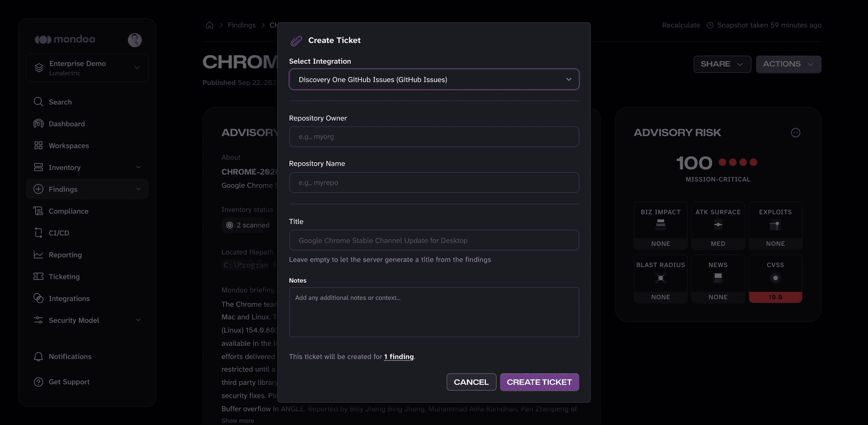Go to Findings breadcrumb link
868x425 pixels.
(242, 25)
